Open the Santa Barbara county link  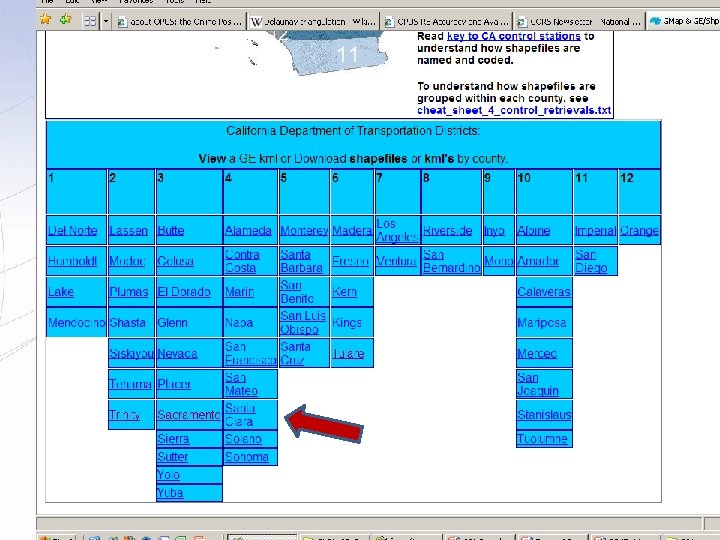point(301,261)
